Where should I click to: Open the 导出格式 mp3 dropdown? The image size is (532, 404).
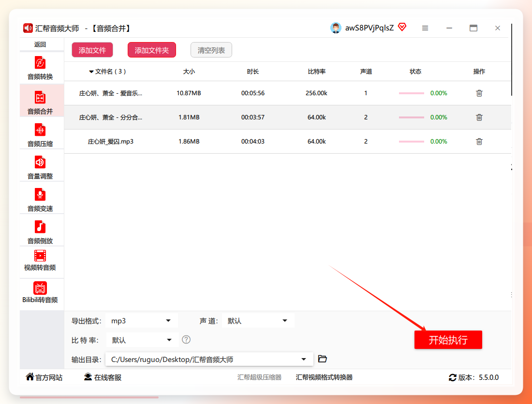tap(142, 320)
